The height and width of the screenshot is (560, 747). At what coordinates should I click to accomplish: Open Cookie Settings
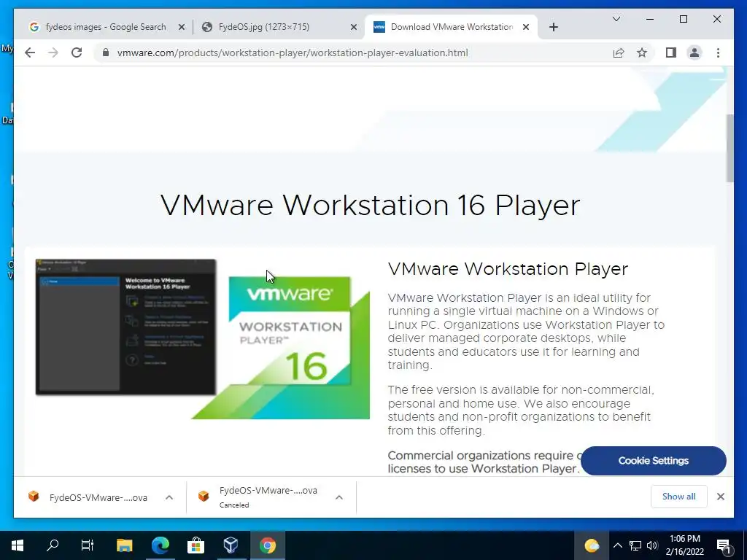(x=653, y=461)
